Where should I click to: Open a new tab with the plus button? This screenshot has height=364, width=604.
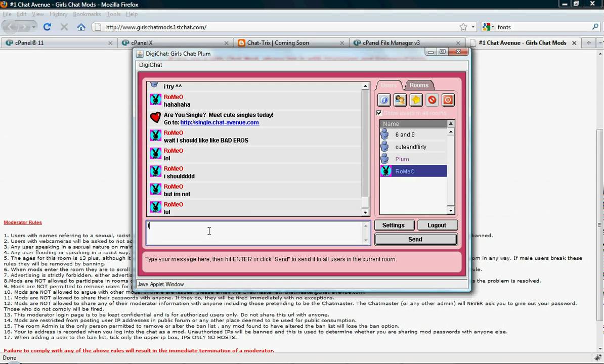coord(589,42)
